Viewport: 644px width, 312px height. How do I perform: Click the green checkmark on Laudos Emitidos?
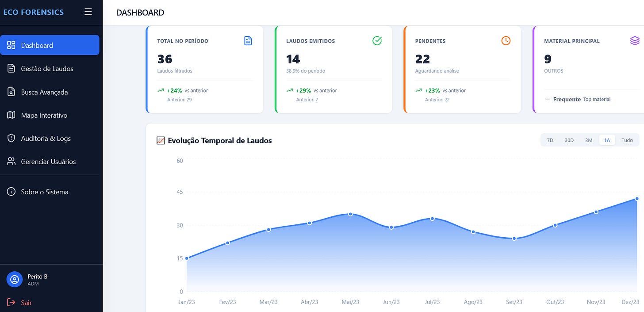377,41
